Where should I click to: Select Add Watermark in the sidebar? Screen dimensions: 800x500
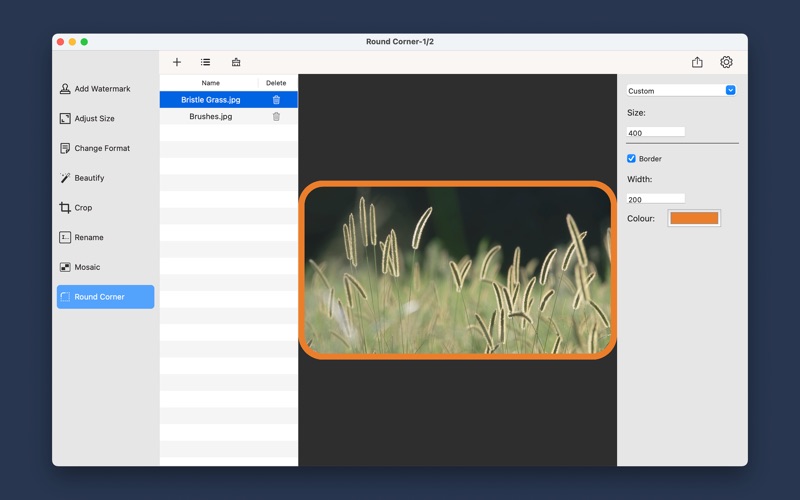(102, 89)
